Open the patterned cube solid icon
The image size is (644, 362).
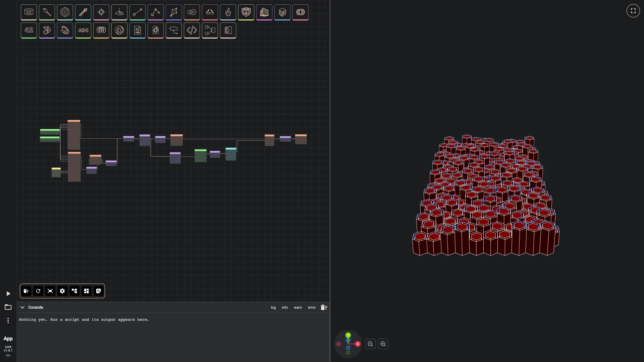246,12
